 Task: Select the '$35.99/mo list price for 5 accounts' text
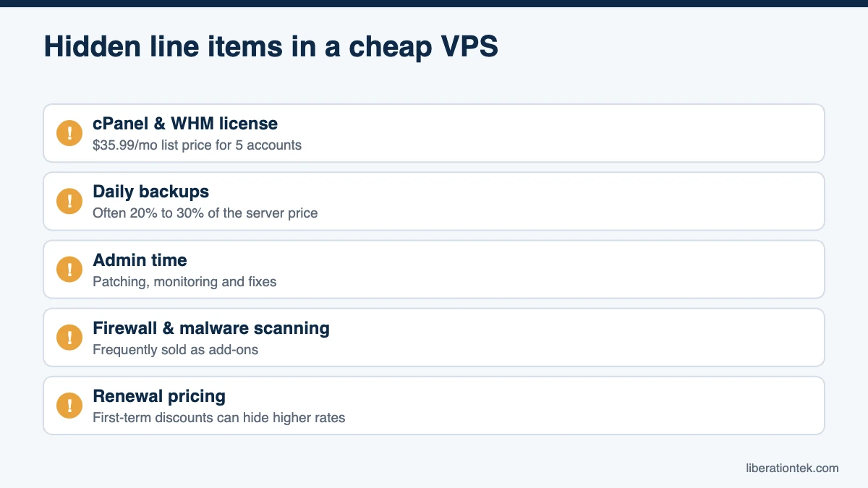197,145
